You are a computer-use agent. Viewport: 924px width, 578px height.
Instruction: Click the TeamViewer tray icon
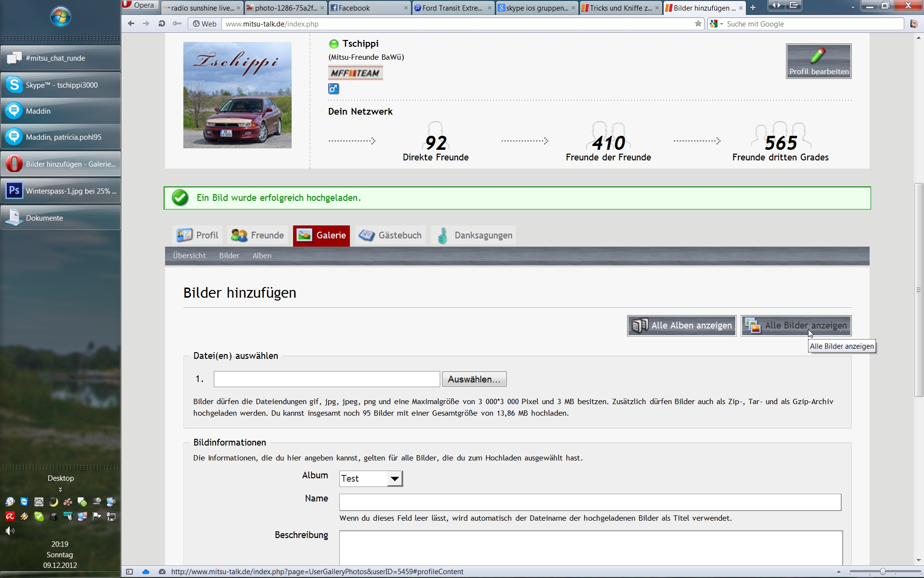[24, 502]
